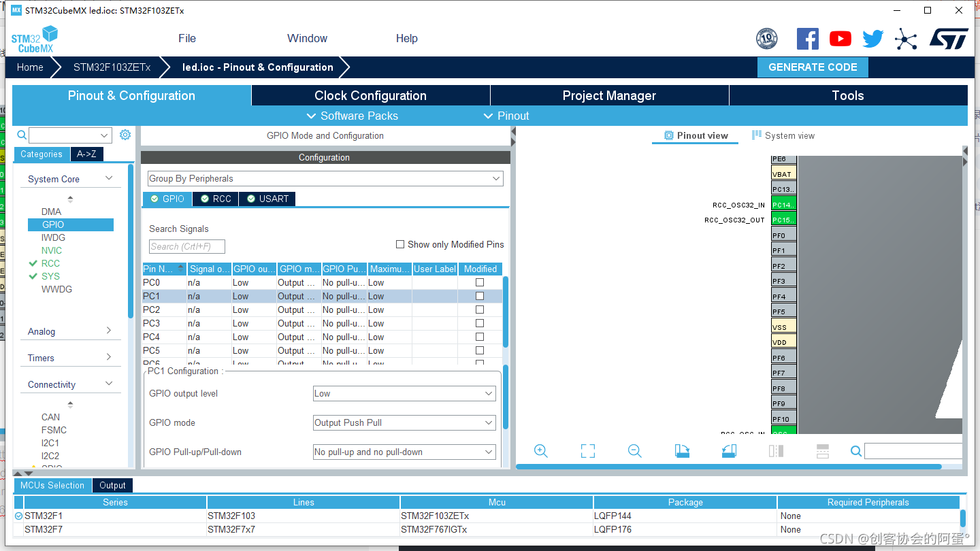The width and height of the screenshot is (980, 551).
Task: Select NVIC in System Core list
Action: click(52, 250)
